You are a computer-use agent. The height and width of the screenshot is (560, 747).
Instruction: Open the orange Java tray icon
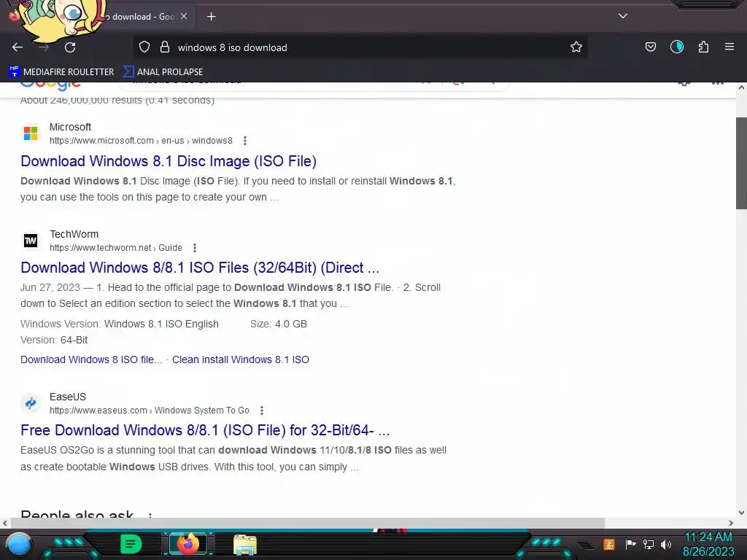point(609,544)
